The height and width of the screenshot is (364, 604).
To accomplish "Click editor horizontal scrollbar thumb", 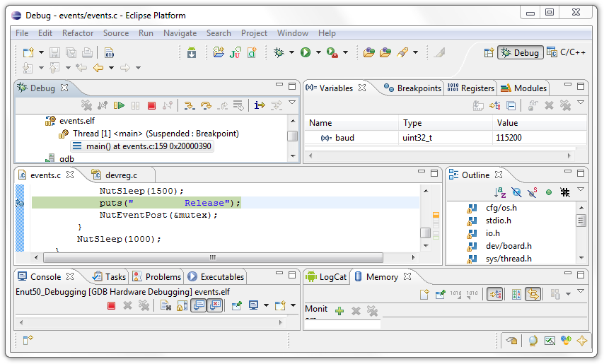I will (214, 257).
